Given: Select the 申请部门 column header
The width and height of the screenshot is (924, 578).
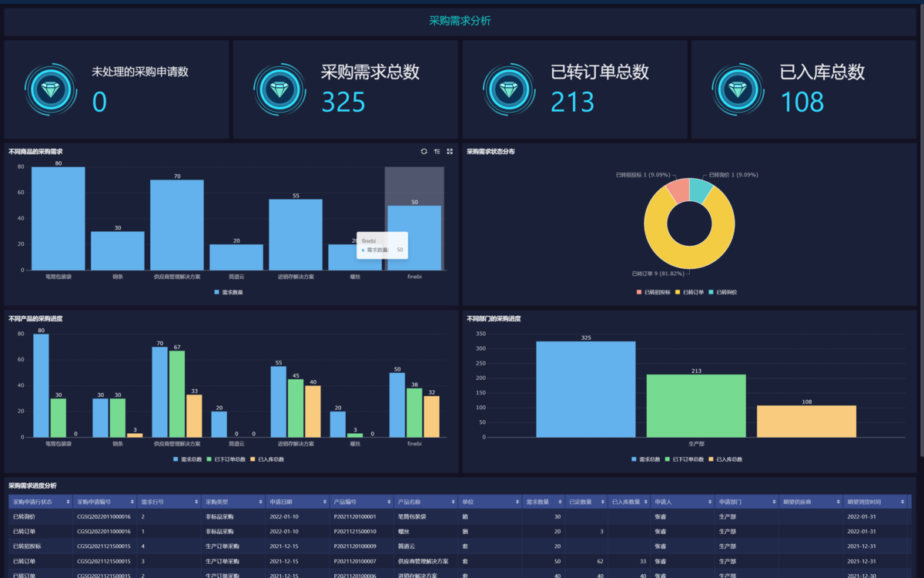Looking at the screenshot, I should pyautogui.click(x=746, y=502).
